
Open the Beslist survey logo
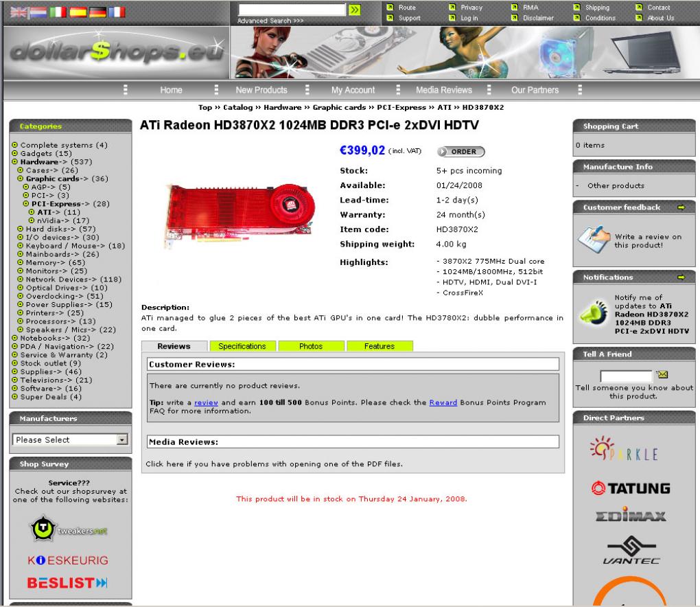pyautogui.click(x=67, y=583)
